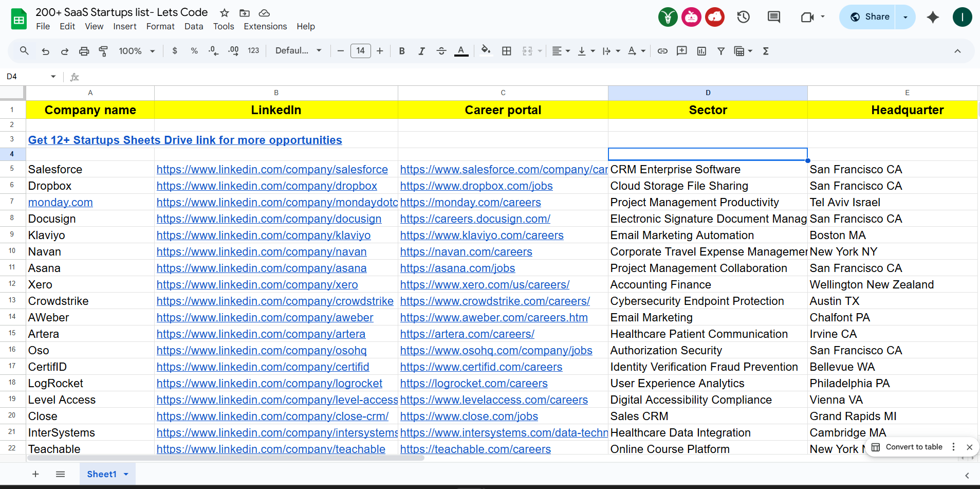Open the Data menu
980x489 pixels.
194,26
